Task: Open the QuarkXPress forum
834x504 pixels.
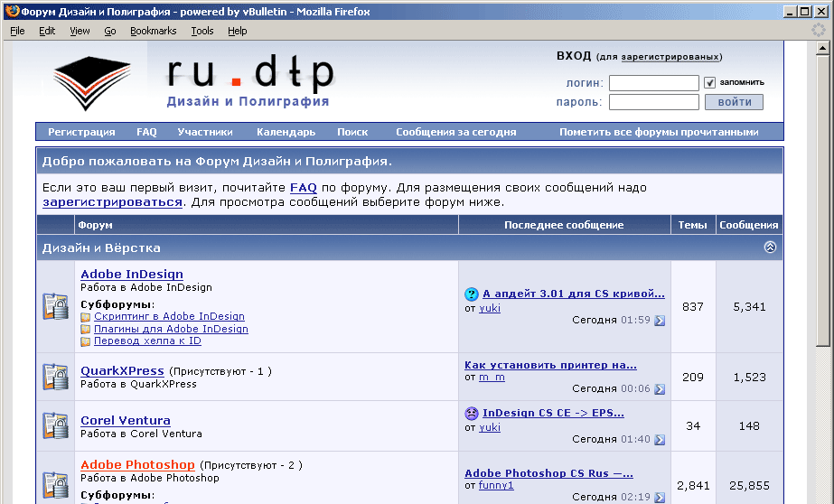Action: (x=122, y=371)
